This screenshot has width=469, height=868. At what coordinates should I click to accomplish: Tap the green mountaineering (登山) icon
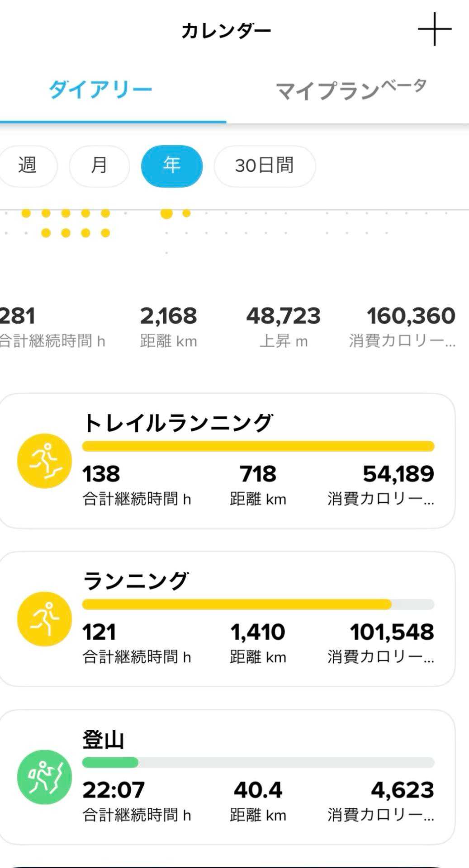point(44,777)
